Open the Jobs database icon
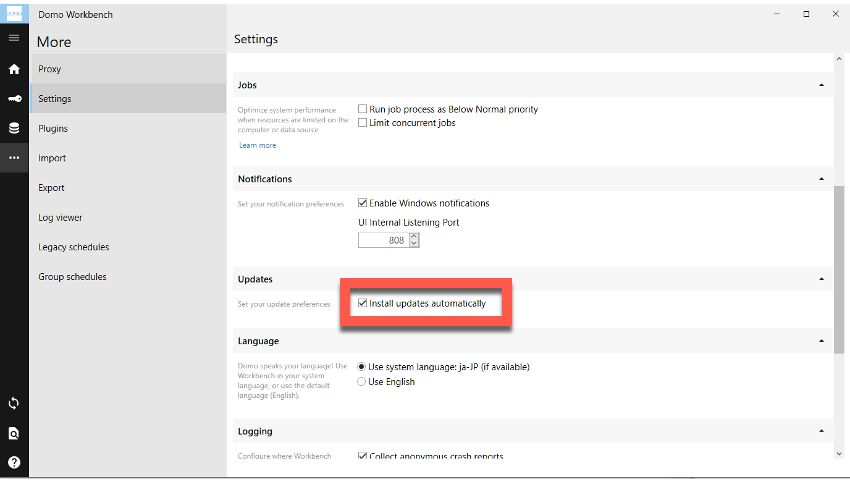The image size is (850, 480). 14,128
